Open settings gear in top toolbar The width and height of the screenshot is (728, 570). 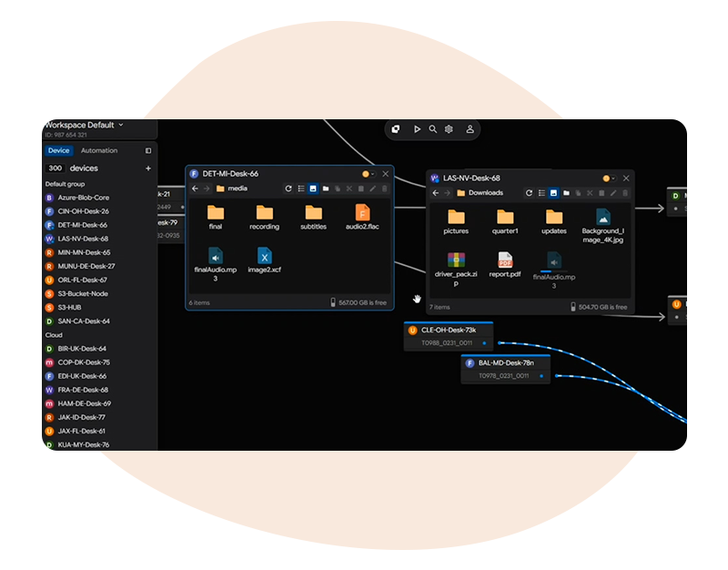(449, 129)
